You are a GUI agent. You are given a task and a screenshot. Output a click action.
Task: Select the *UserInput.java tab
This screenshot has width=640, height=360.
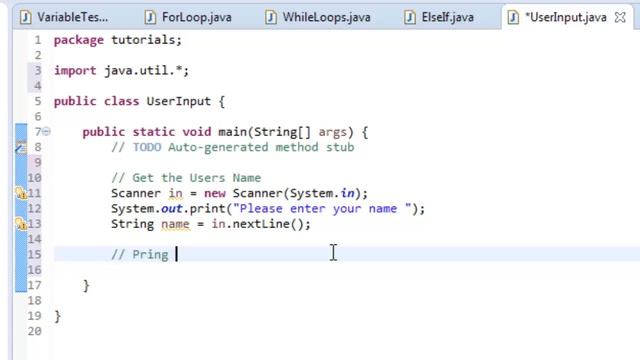[566, 17]
